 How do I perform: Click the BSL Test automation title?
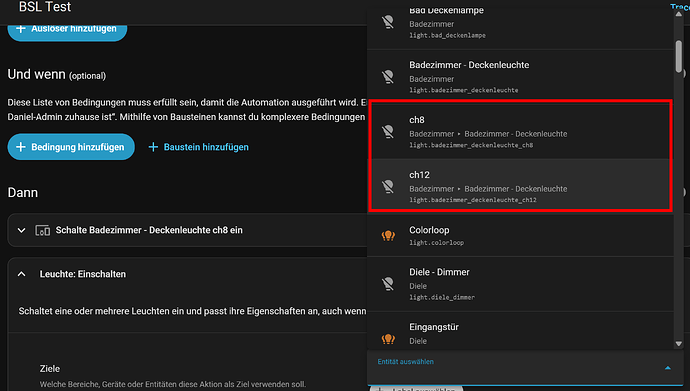[x=45, y=7]
